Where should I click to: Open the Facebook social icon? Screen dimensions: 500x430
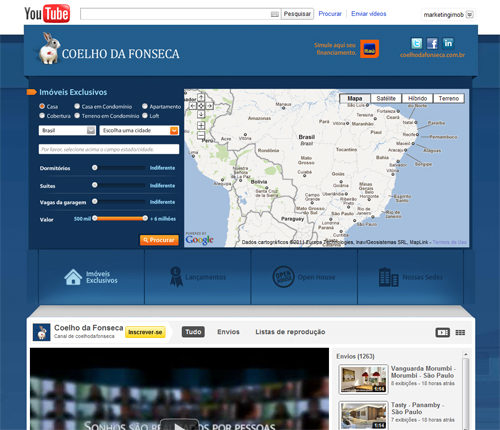[x=432, y=43]
